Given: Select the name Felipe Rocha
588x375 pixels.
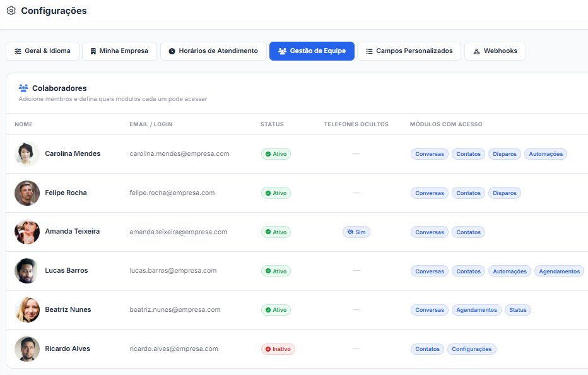Looking at the screenshot, I should coord(66,193).
